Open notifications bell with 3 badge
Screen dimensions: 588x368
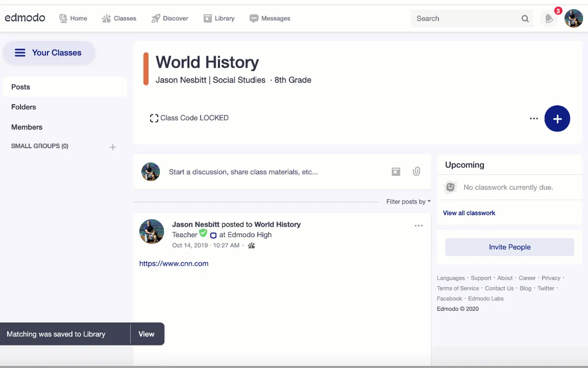[x=550, y=19]
